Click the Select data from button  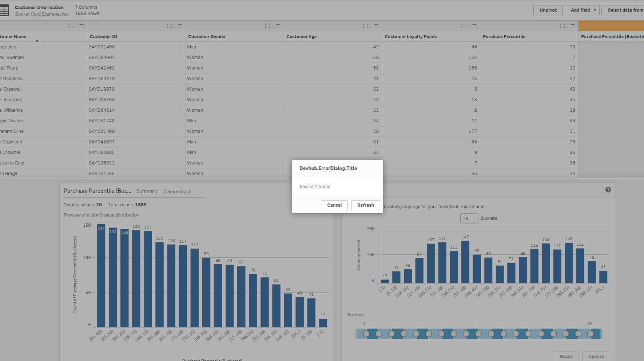[x=623, y=10]
